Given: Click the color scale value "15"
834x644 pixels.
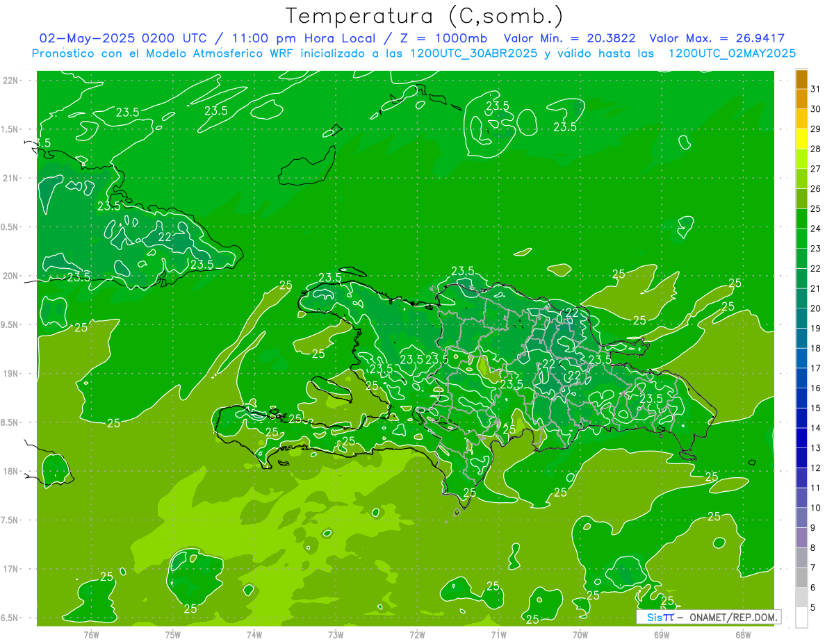Looking at the screenshot, I should point(815,408).
